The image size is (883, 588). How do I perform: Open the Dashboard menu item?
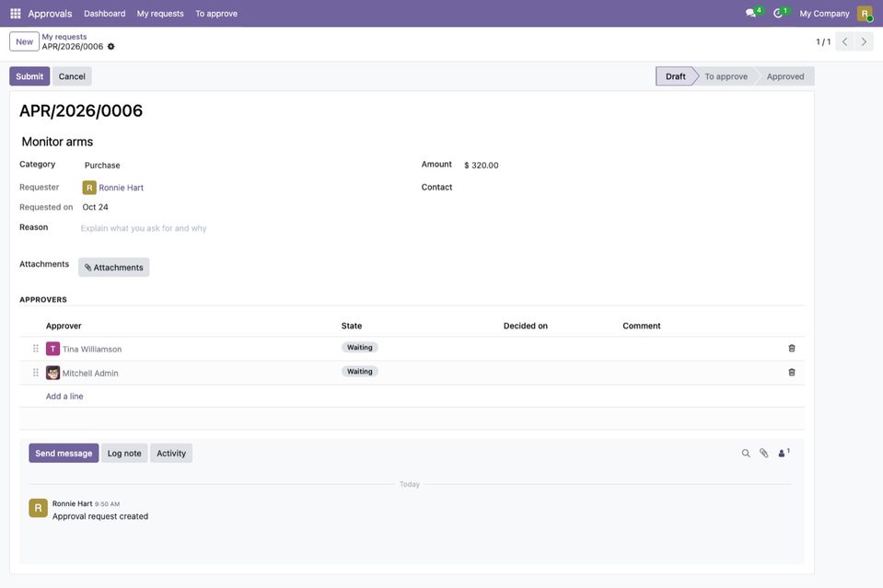coord(105,14)
